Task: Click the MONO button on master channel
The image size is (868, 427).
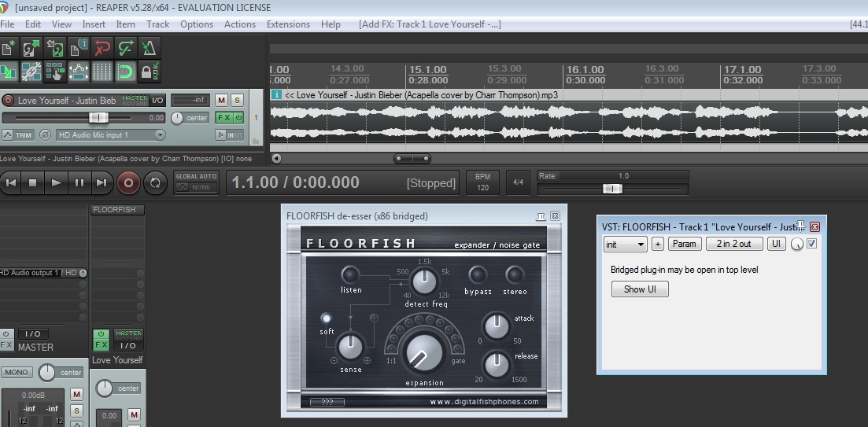Action: click(x=17, y=372)
